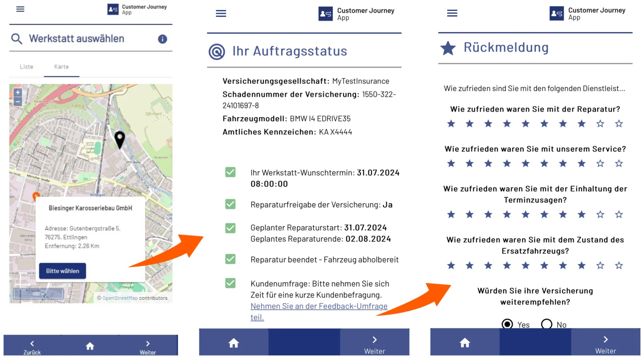644x359 pixels.
Task: Open hamburger menu on Werkstatt auswählen screen
Action: click(x=20, y=9)
